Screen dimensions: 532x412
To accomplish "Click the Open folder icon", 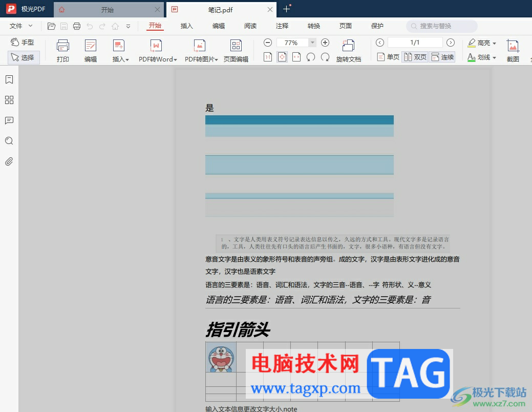I will [51, 26].
